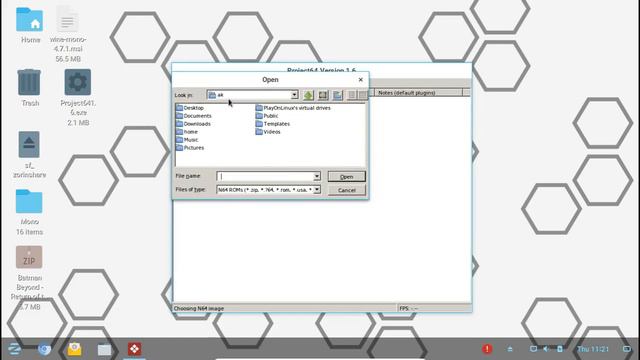The image size is (640, 360).
Task: Select Project641.6.exe desktop icon
Action: [x=78, y=97]
